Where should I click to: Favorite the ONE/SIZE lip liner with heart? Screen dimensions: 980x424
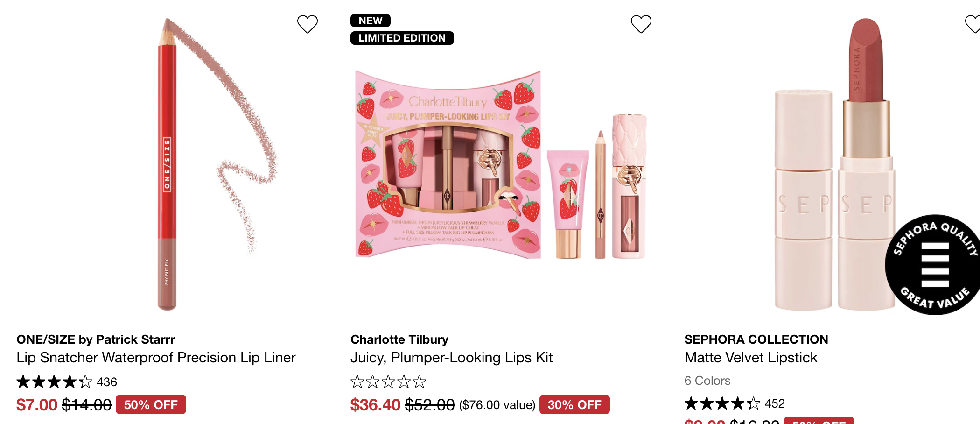click(308, 24)
